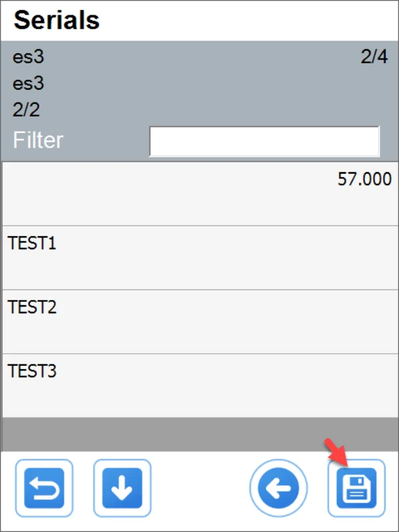Select the TEST1 serial row

click(x=199, y=257)
